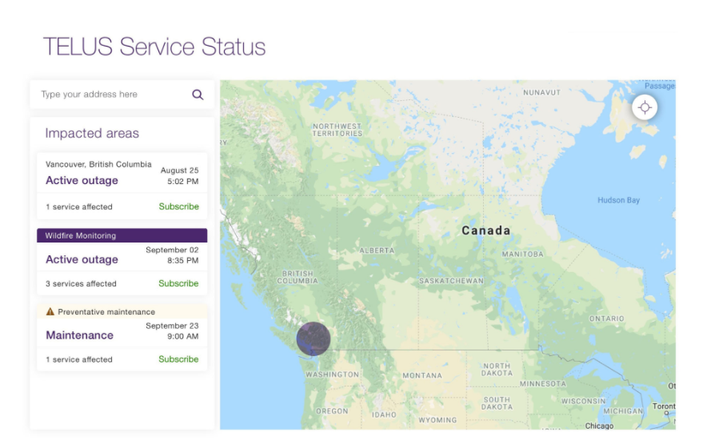Click the Washington state label on map
Image resolution: width=711 pixels, height=445 pixels.
[x=331, y=374]
